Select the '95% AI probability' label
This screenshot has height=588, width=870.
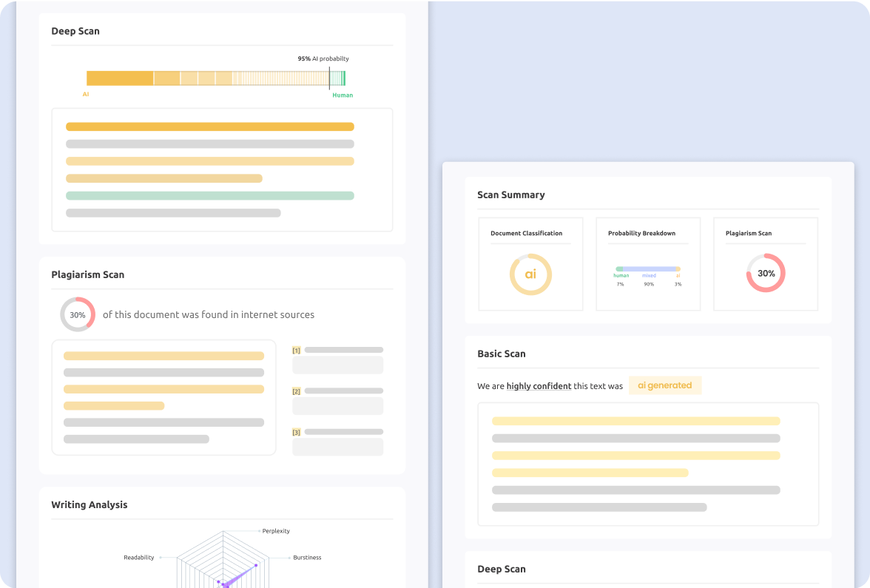tap(323, 58)
